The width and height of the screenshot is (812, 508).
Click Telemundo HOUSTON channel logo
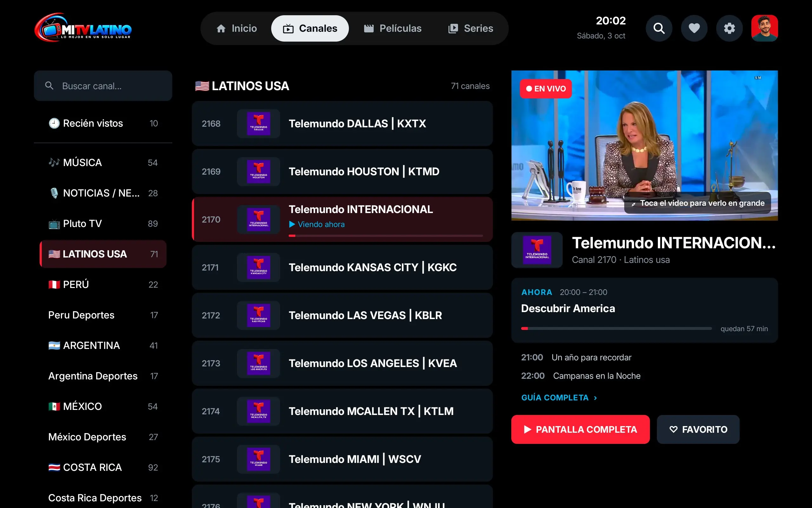[x=259, y=172]
